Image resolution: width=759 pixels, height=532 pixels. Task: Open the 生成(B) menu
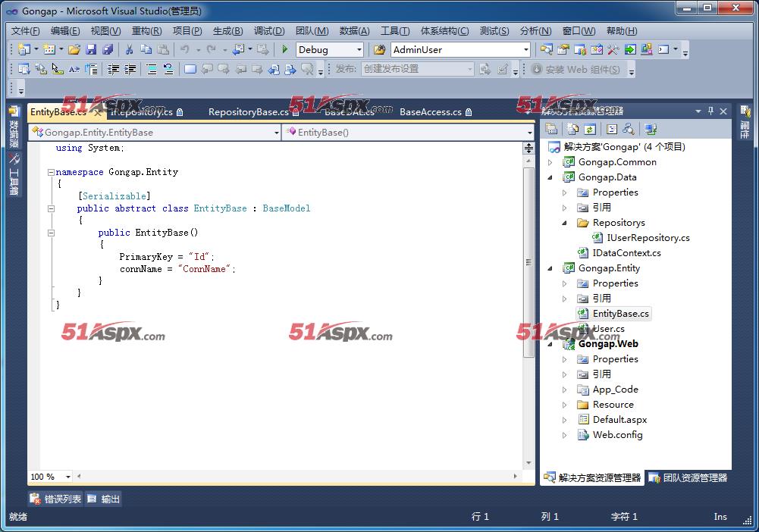point(227,31)
